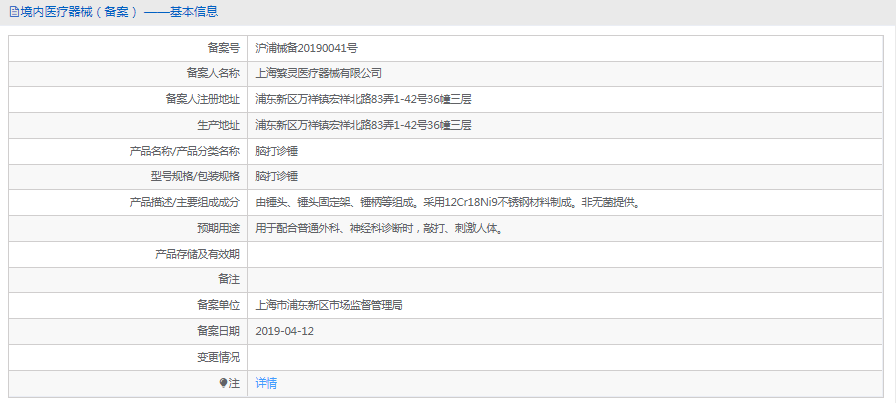
Task: Click the 产品存储及有效期 label
Action: click(198, 254)
